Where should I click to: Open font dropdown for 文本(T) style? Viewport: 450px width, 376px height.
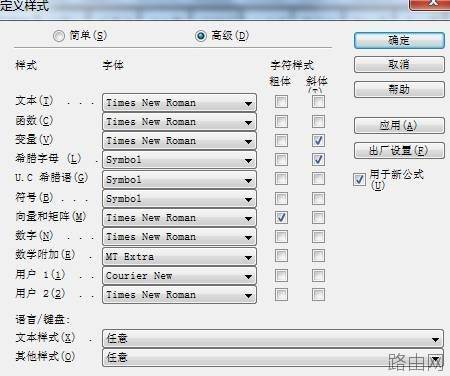tap(179, 103)
